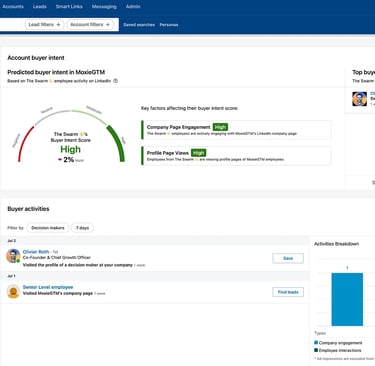
Task: Click the Company engagement legend swatch
Action: tap(316, 342)
